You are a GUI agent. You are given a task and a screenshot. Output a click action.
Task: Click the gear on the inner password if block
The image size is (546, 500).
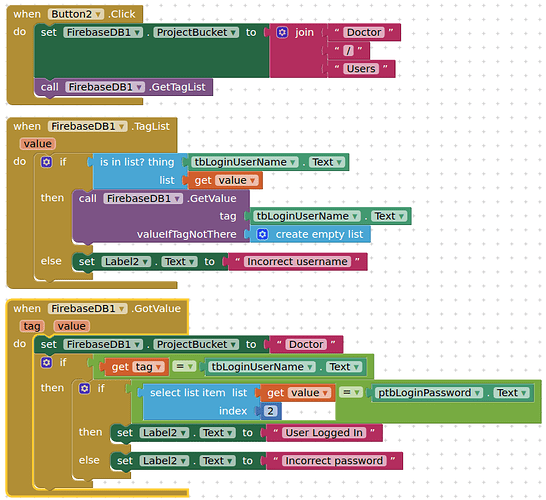coord(84,388)
